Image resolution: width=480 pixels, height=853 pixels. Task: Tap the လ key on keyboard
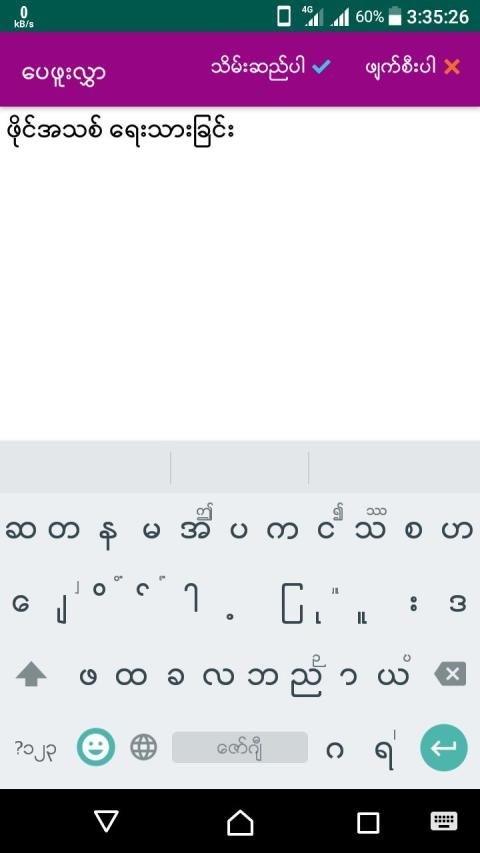click(x=218, y=676)
